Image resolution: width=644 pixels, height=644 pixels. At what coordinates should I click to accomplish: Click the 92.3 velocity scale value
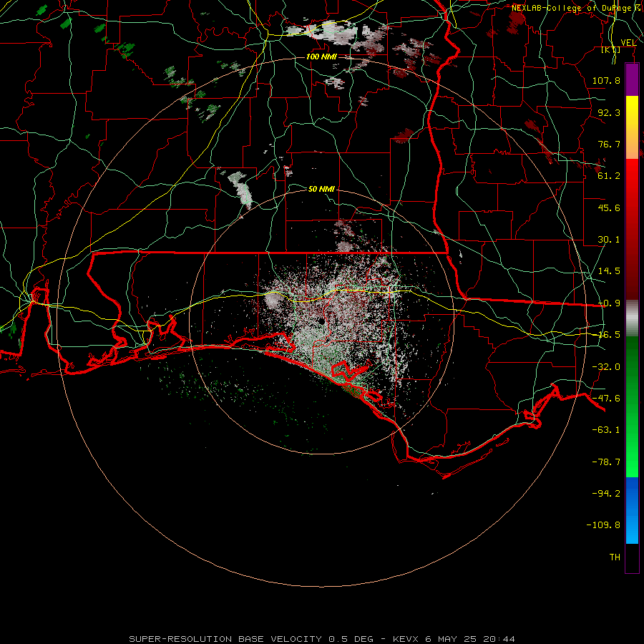(x=609, y=112)
